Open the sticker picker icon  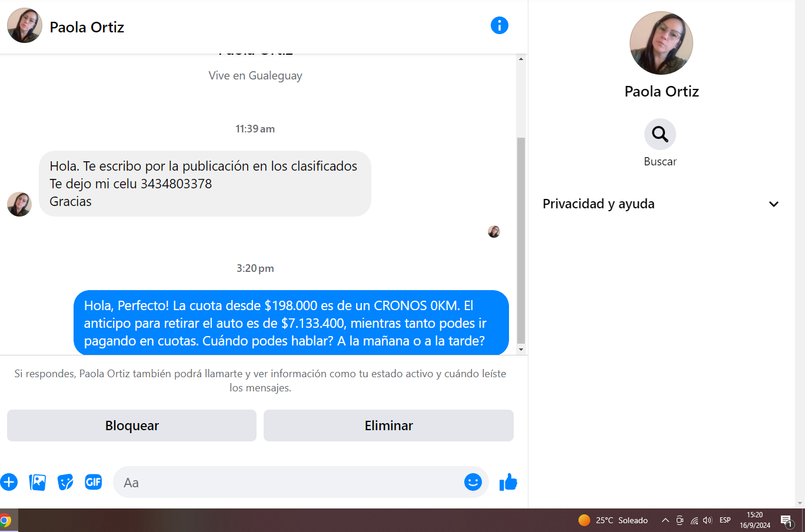65,483
